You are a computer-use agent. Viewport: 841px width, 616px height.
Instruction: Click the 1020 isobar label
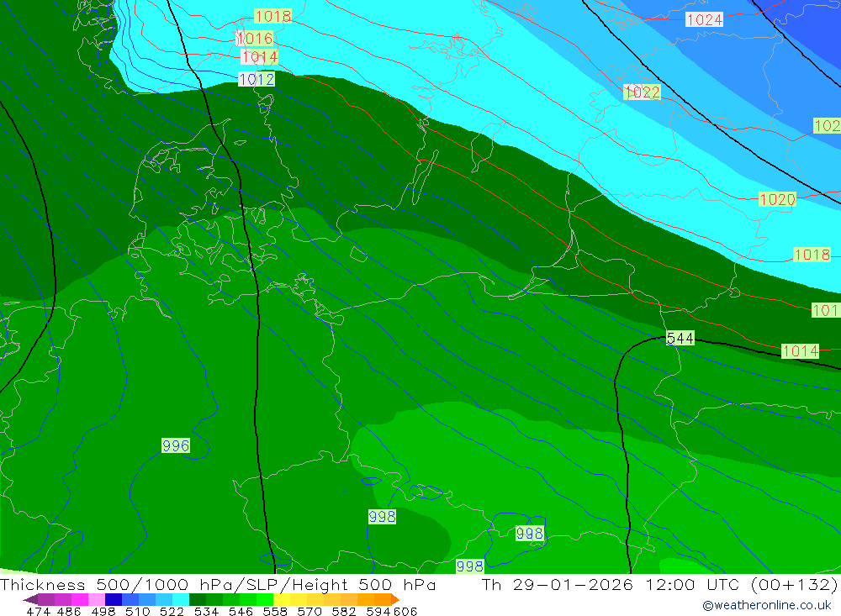click(777, 199)
